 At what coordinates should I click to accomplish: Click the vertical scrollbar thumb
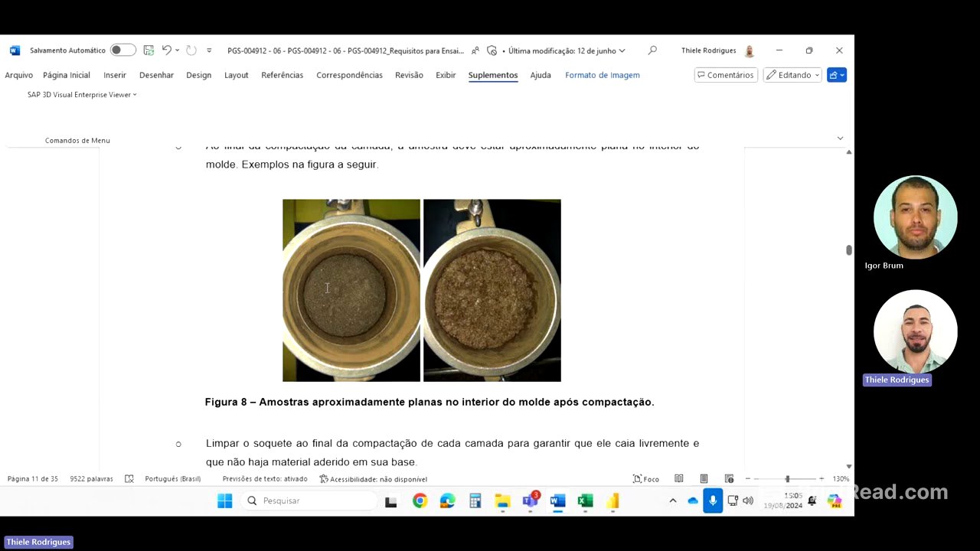coord(848,250)
